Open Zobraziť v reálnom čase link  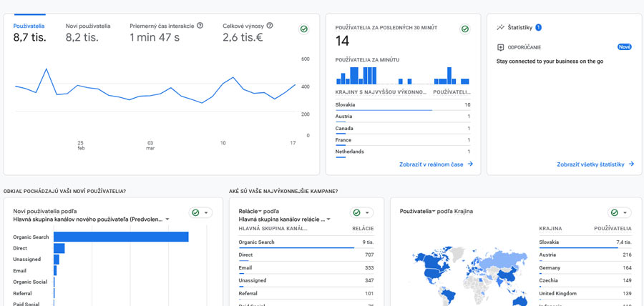[x=436, y=164]
